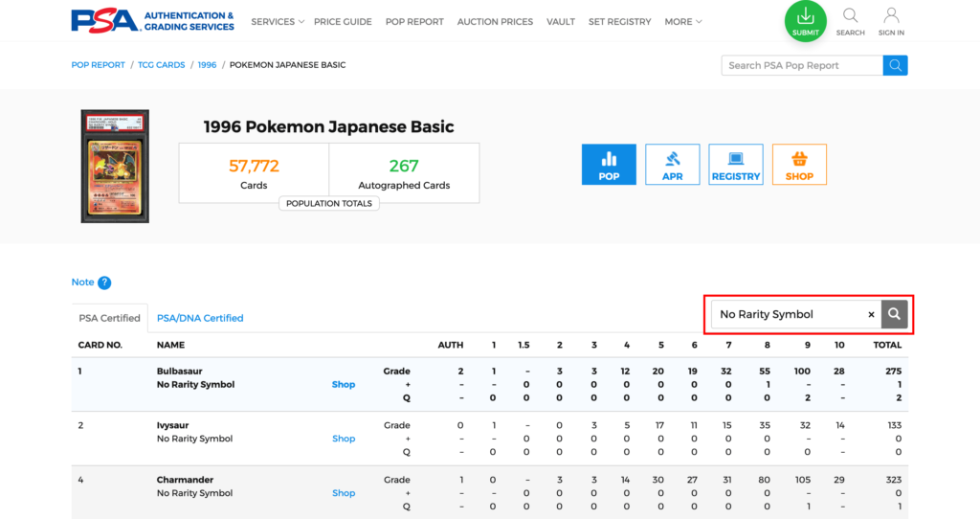Open Vault menu item
Image resolution: width=980 pixels, height=519 pixels.
coord(561,21)
